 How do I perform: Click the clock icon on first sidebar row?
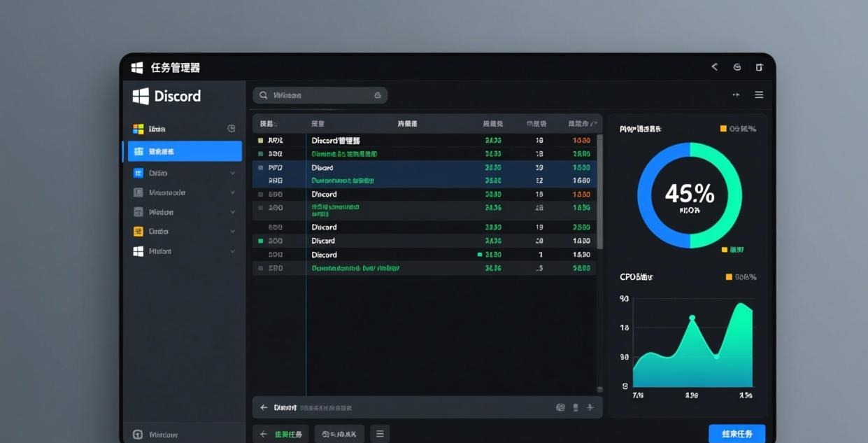pos(232,129)
